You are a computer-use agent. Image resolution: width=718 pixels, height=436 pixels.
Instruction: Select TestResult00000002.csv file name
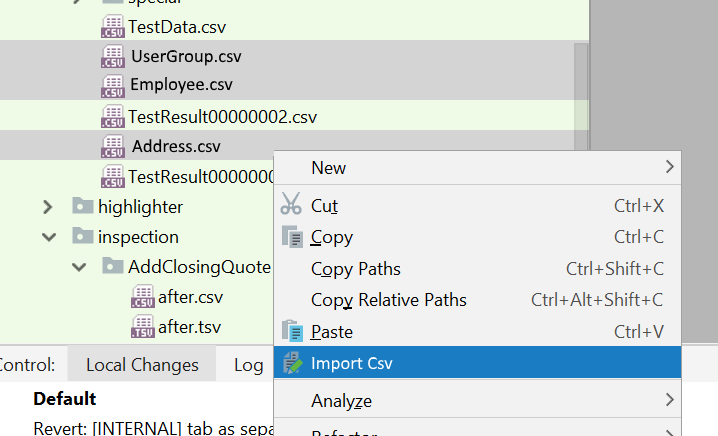click(222, 117)
